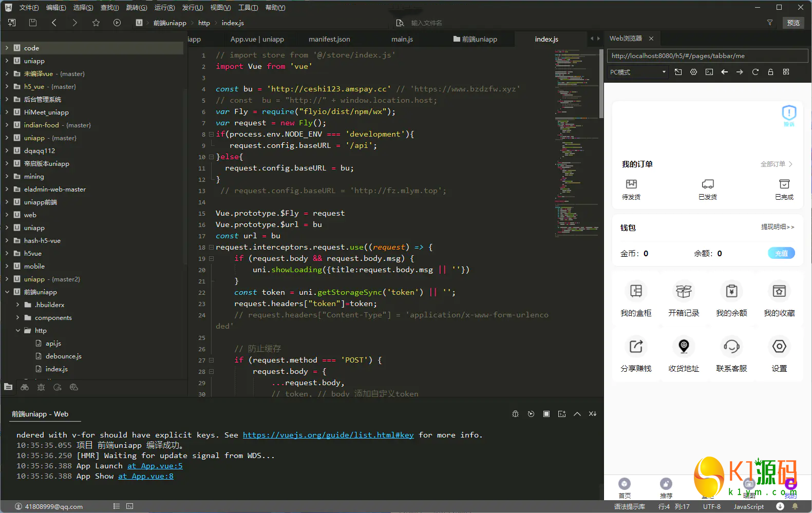The width and height of the screenshot is (812, 513).
Task: Open 我的盒柜 icon in preview
Action: pyautogui.click(x=636, y=291)
